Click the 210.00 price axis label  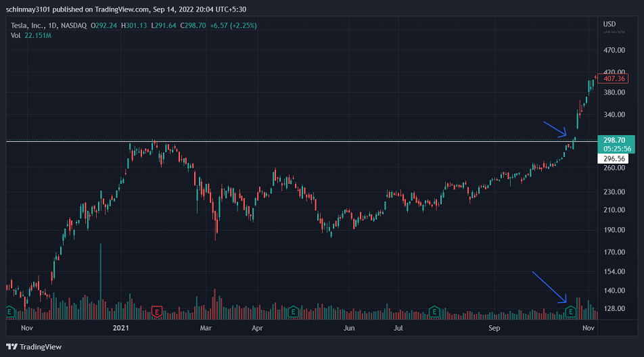coord(614,210)
